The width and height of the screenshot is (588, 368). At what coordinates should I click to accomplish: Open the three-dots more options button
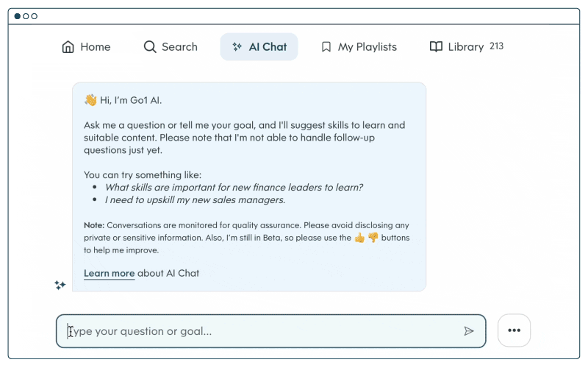[514, 330]
